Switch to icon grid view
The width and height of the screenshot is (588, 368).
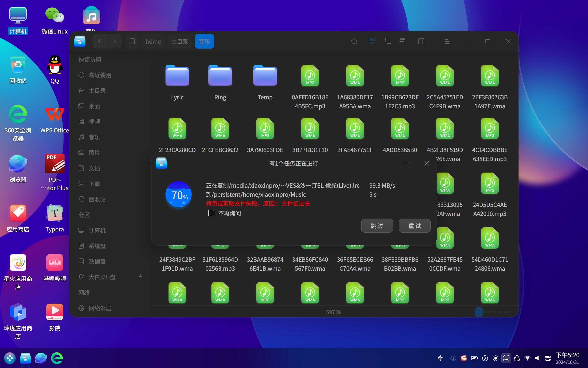(373, 41)
